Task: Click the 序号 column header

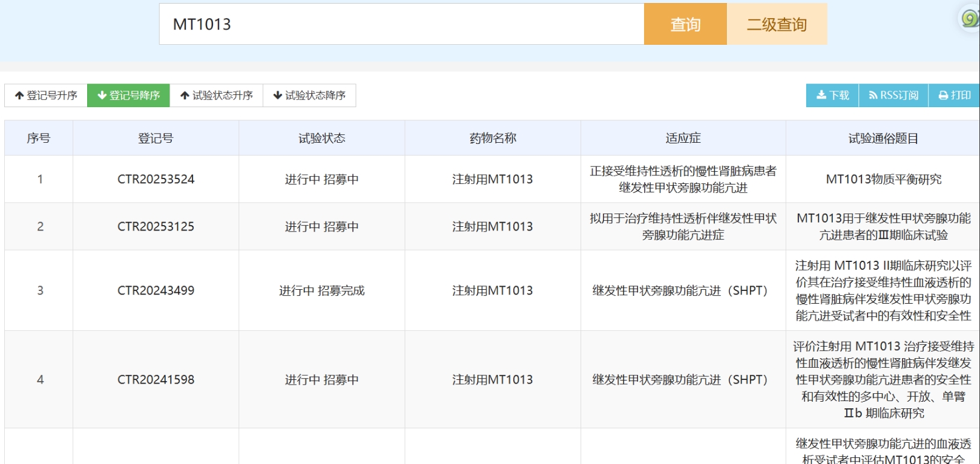Action: pos(39,139)
